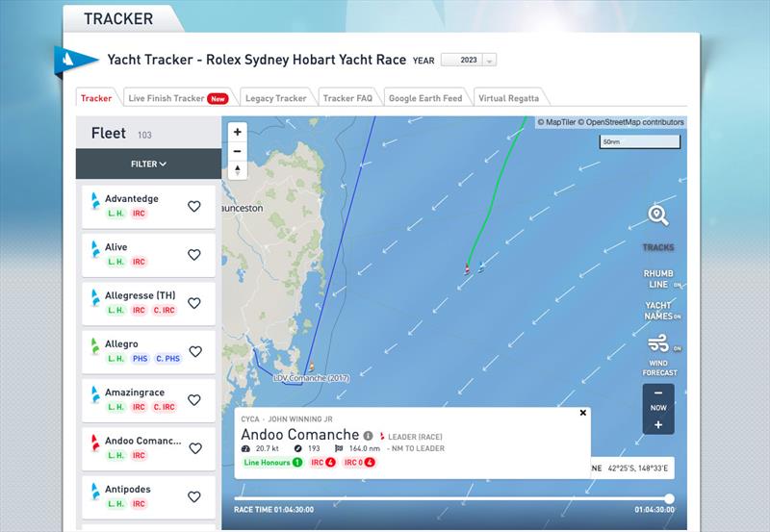This screenshot has width=770, height=532.
Task: Favorite the Antipodes yacht heart icon
Action: (x=194, y=496)
